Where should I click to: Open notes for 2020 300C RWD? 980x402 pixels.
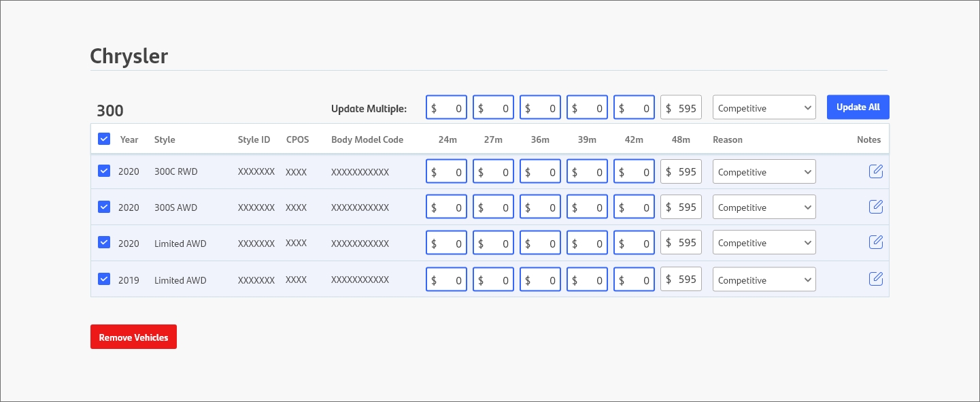tap(876, 171)
